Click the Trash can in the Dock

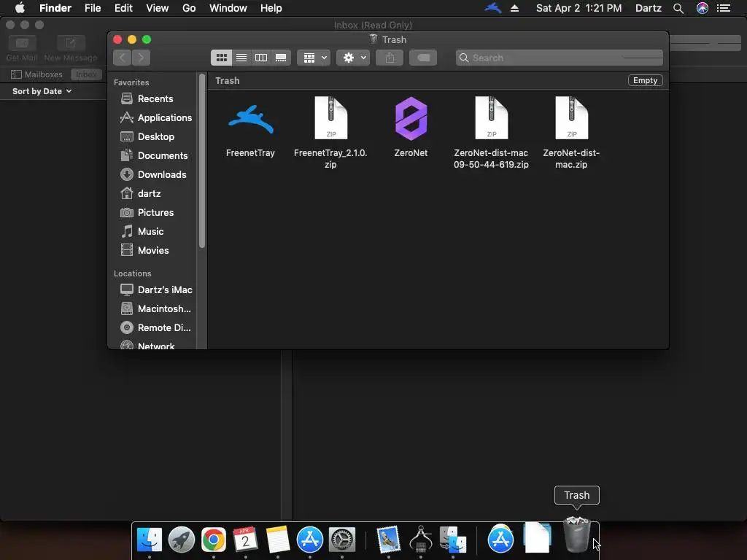[x=577, y=535]
